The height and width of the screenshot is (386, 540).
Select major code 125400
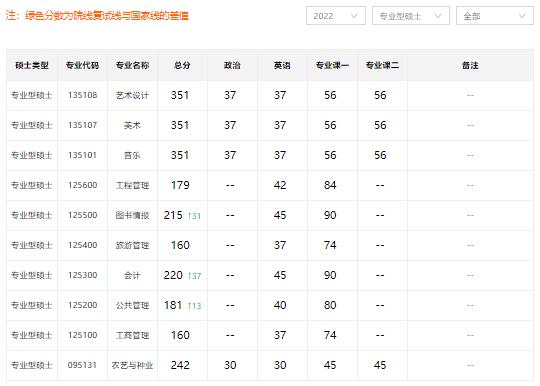pyautogui.click(x=83, y=245)
